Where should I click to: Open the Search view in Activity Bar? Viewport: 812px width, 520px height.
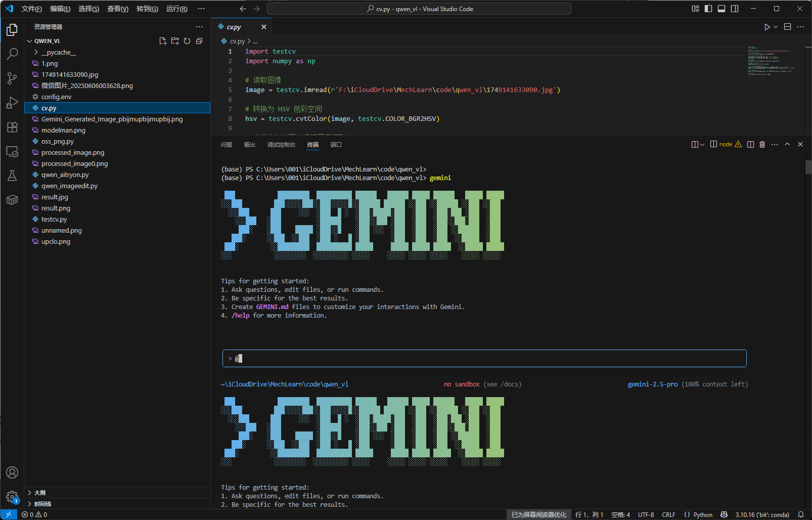(12, 54)
